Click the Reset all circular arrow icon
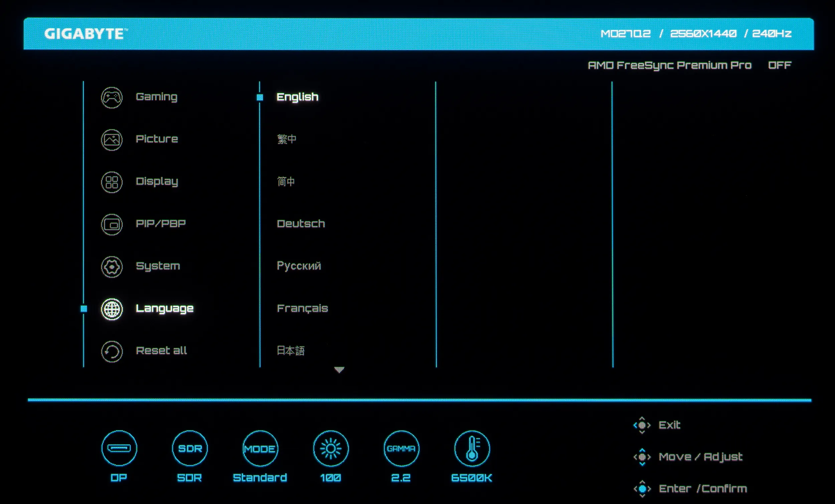The height and width of the screenshot is (504, 835). point(112,351)
